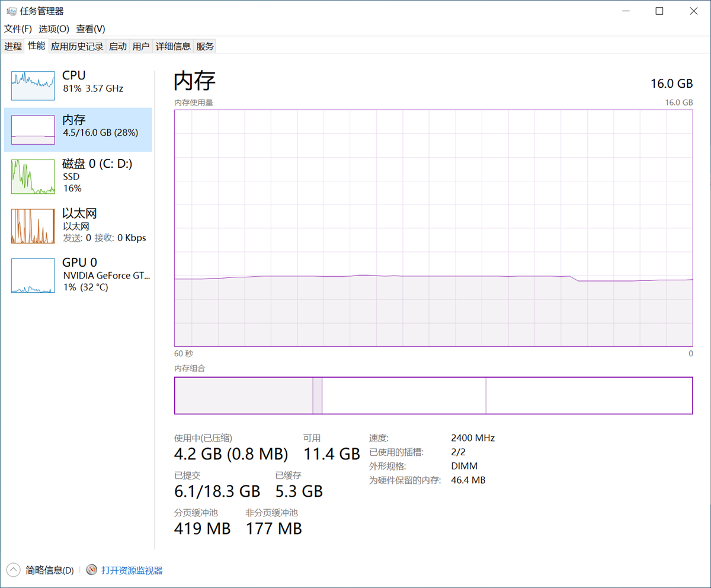
Task: Switch to the 用户 tab
Action: [141, 46]
